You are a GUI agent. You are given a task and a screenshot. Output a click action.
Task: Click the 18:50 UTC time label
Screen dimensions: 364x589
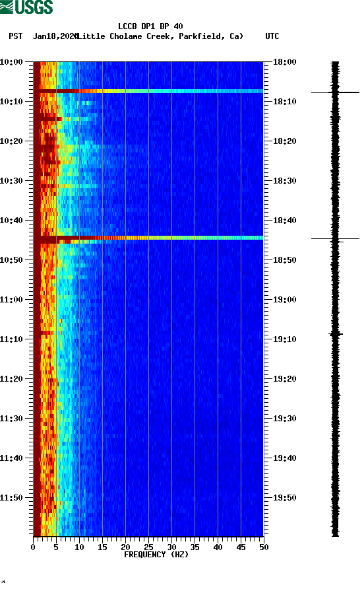[285, 260]
